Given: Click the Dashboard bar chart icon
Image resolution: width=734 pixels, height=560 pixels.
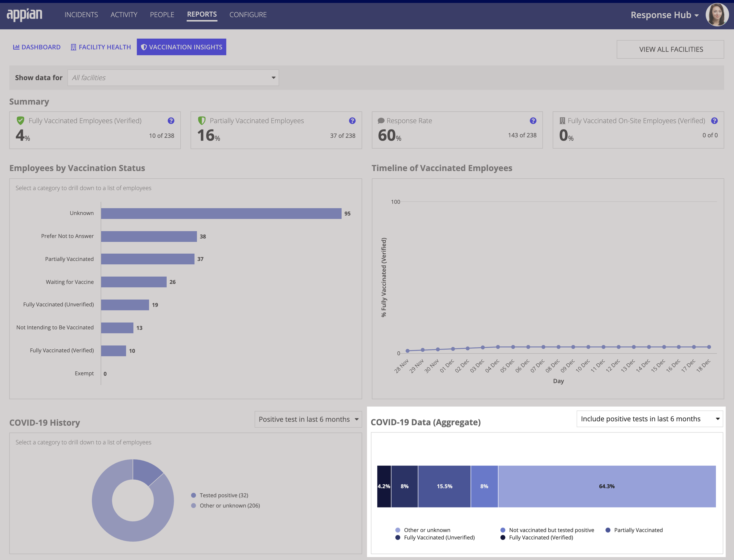Looking at the screenshot, I should tap(16, 47).
